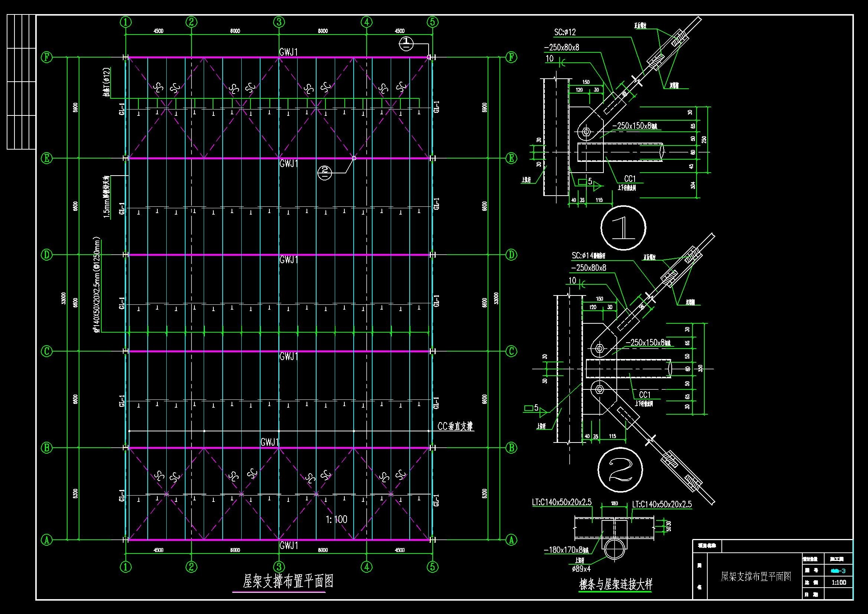Select axis bubble B on the right side
Screen dimensions: 868x614
pyautogui.click(x=511, y=448)
